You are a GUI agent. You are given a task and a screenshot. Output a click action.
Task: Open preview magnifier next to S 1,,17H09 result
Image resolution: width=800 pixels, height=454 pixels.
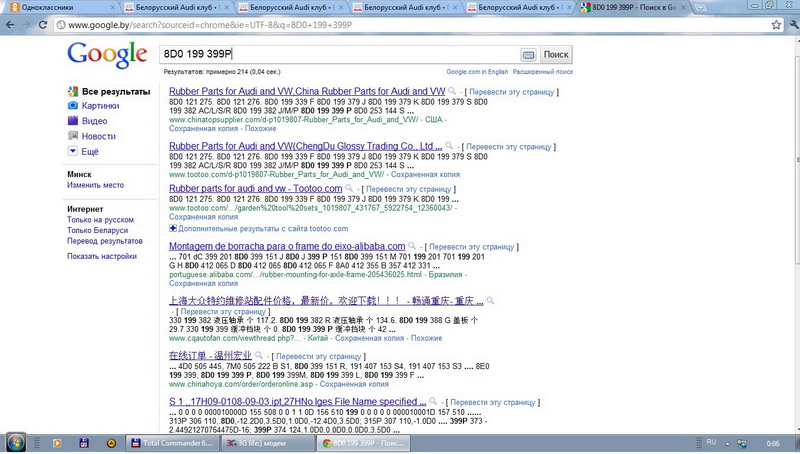coord(433,401)
